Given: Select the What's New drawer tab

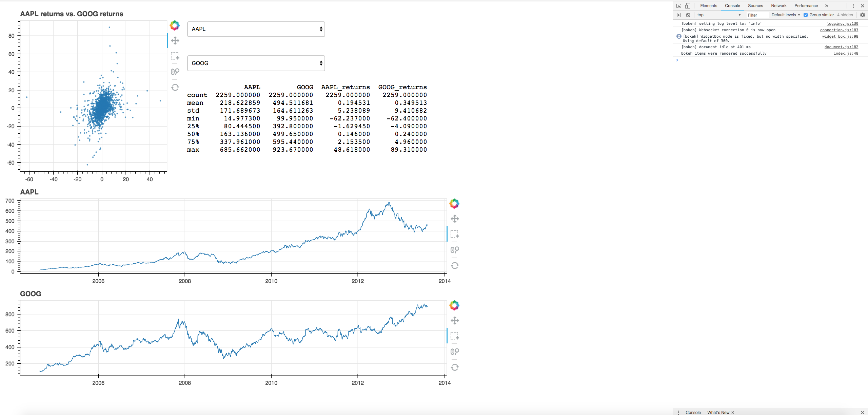Looking at the screenshot, I should (x=718, y=412).
